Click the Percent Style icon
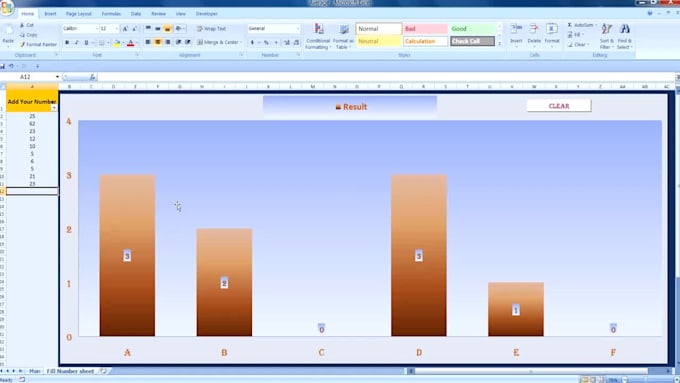This screenshot has height=383, width=680. pyautogui.click(x=266, y=43)
